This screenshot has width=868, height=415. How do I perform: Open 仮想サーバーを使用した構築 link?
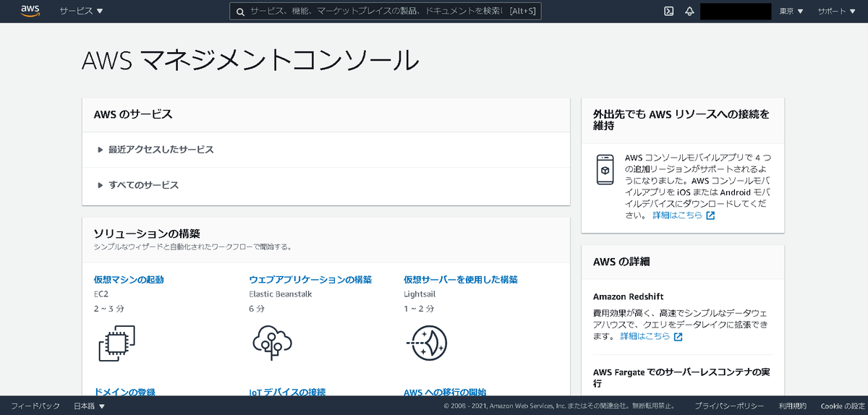click(x=461, y=280)
